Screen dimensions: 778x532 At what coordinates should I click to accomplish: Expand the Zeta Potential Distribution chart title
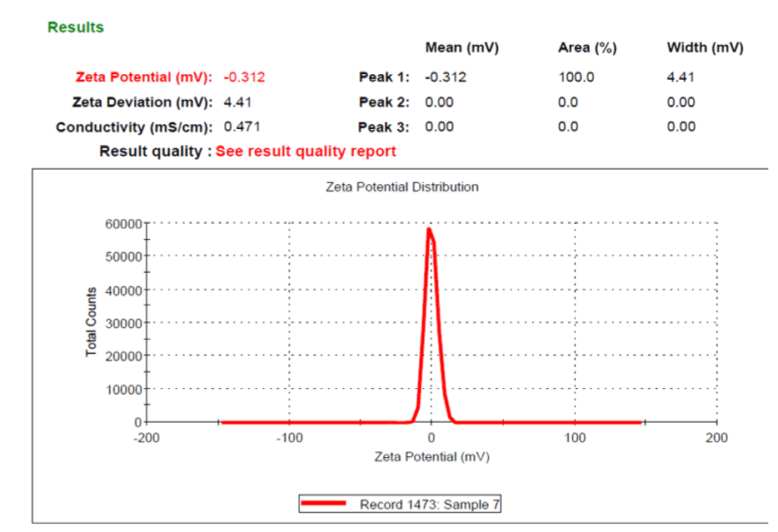click(x=401, y=186)
